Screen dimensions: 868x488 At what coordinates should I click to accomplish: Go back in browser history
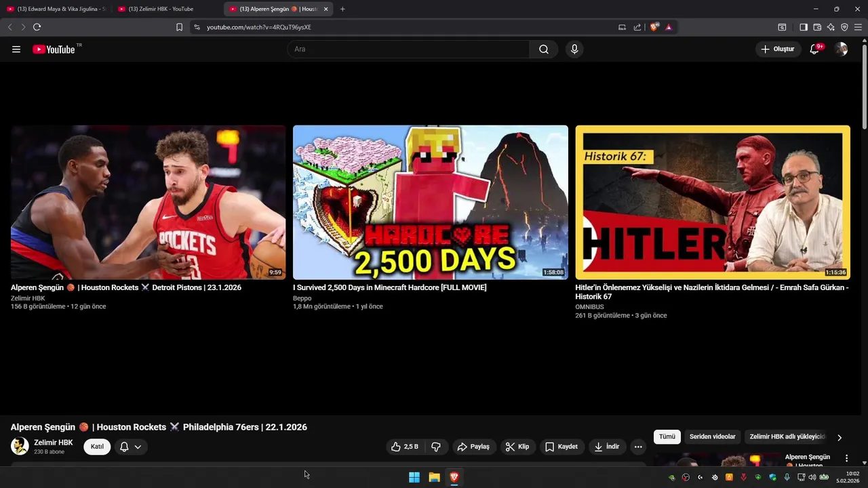click(x=9, y=27)
